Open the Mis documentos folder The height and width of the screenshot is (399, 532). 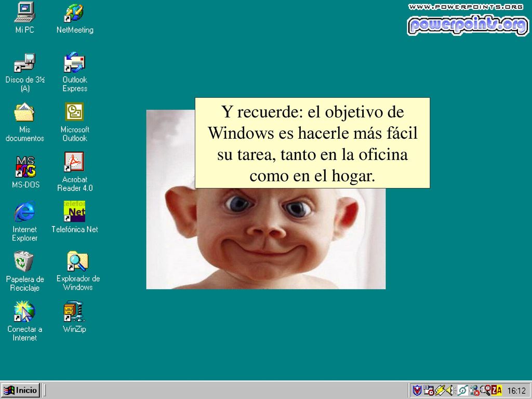25,122
